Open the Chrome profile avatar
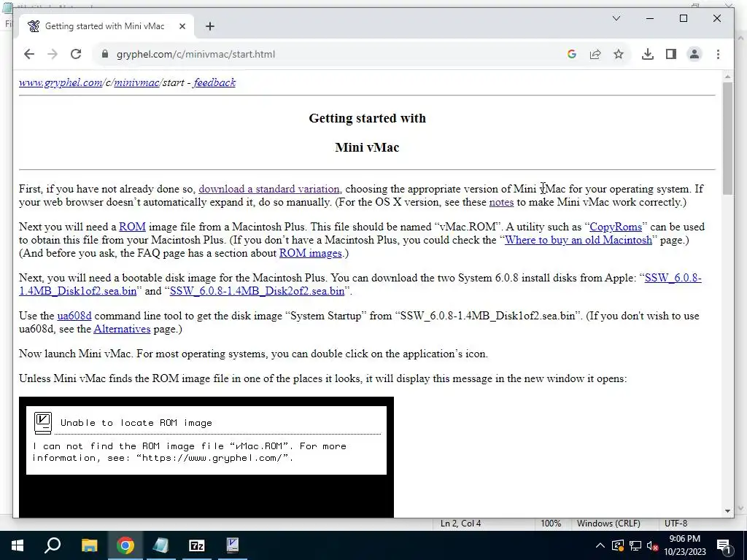 coord(694,54)
